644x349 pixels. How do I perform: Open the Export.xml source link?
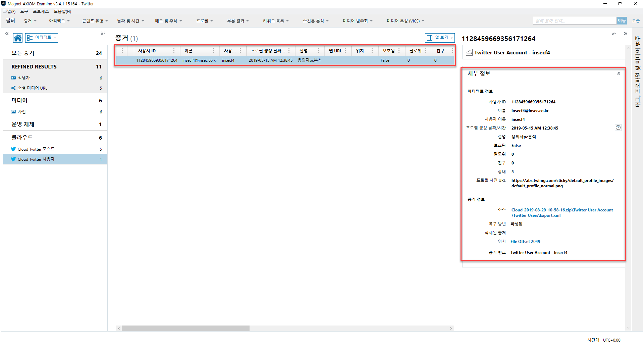click(x=562, y=213)
